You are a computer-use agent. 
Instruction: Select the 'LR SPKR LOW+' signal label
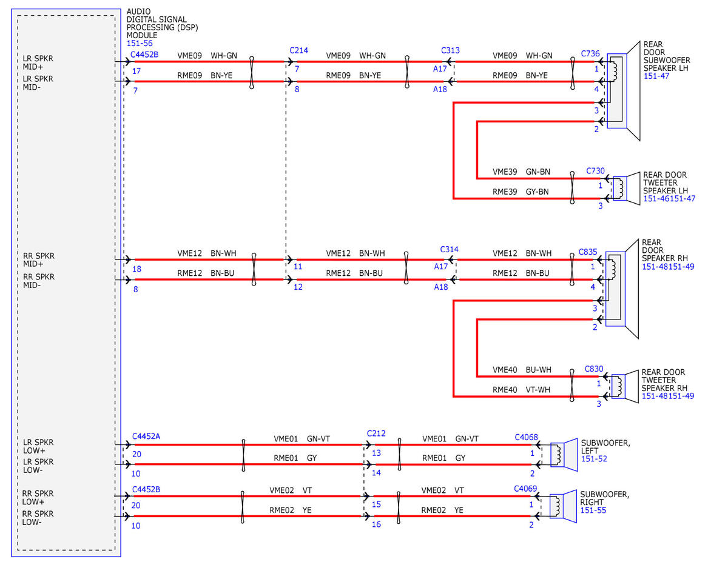click(x=38, y=447)
